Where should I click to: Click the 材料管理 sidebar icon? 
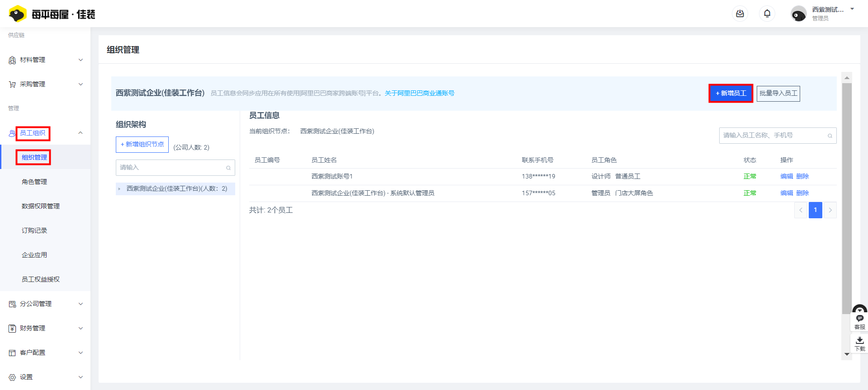(12, 60)
